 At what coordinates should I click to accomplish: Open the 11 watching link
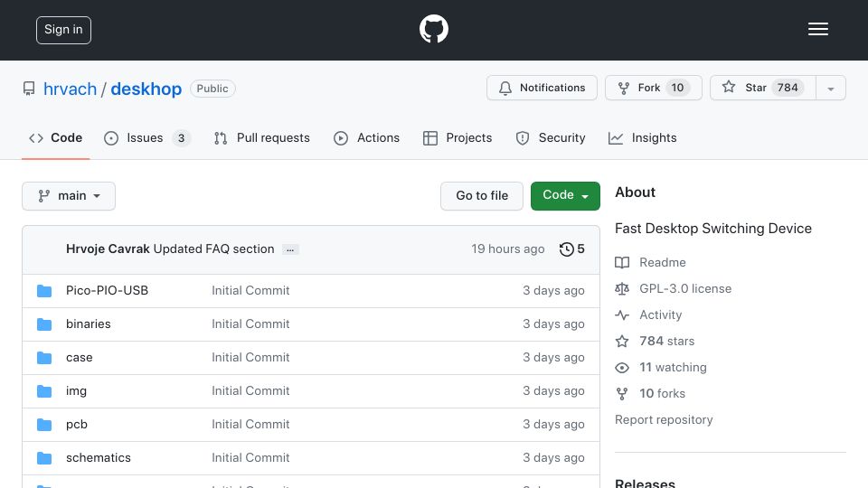(673, 368)
